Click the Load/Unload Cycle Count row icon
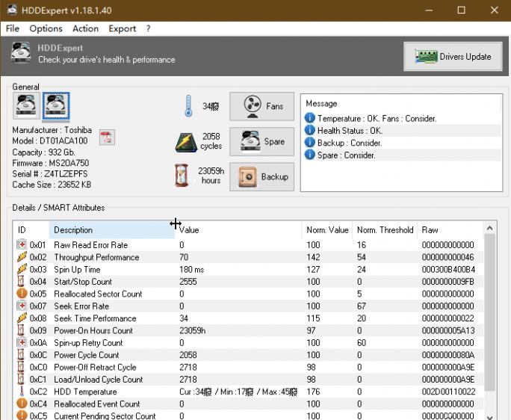The image size is (511, 420). tap(21, 379)
